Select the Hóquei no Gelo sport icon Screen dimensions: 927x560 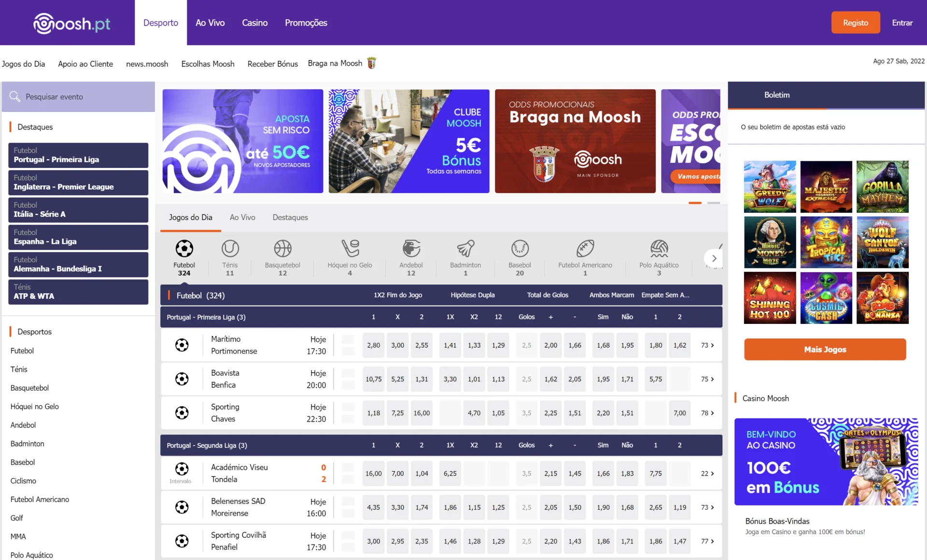tap(350, 249)
